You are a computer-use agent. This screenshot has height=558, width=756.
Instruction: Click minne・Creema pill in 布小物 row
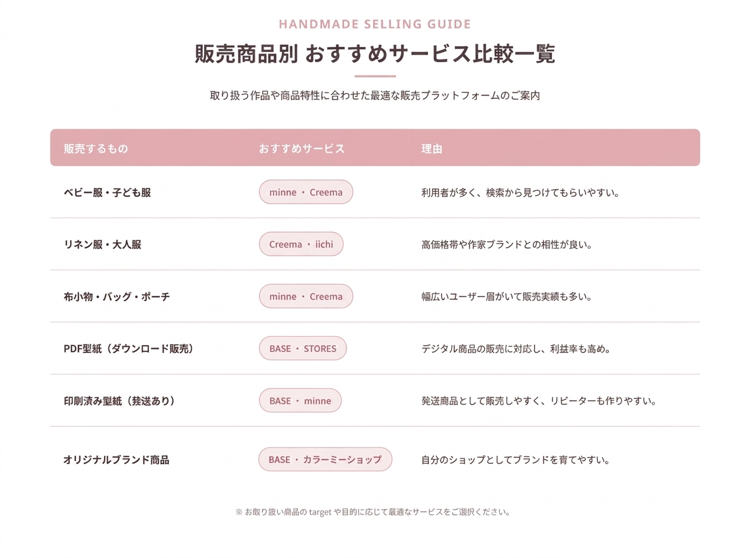point(305,296)
